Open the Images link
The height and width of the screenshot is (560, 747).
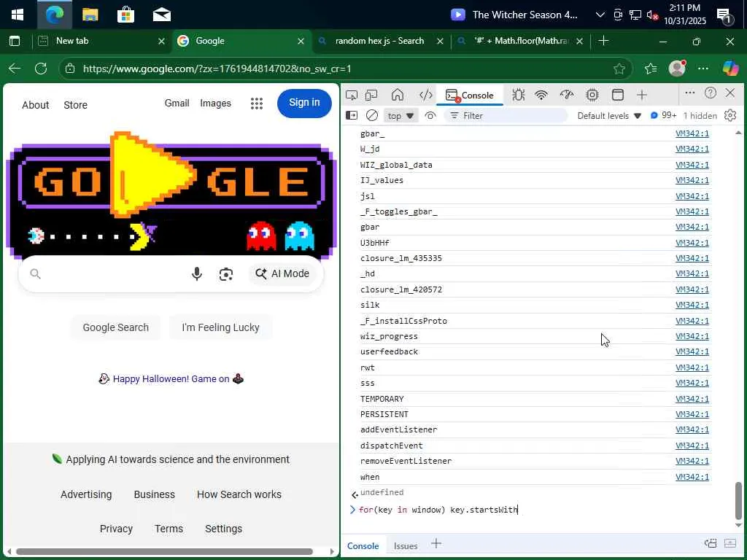[215, 104]
